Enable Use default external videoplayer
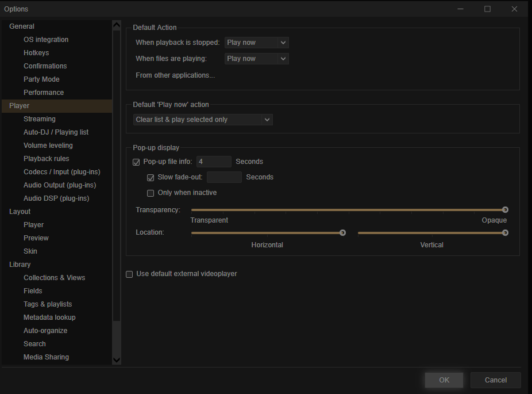The image size is (532, 394). [x=129, y=274]
